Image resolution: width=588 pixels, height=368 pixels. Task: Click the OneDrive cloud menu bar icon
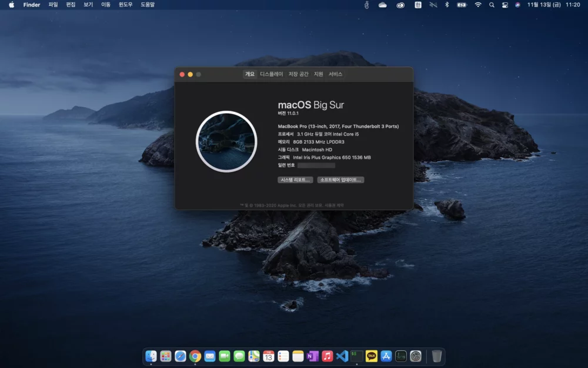tap(383, 5)
